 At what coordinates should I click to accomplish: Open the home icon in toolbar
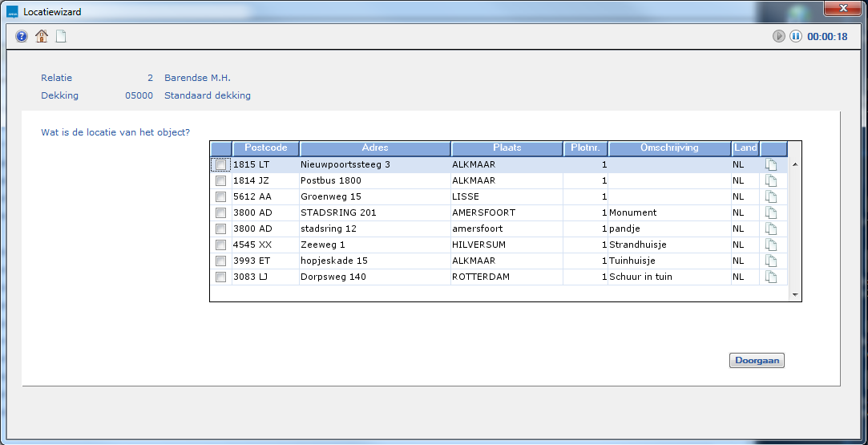pyautogui.click(x=42, y=36)
